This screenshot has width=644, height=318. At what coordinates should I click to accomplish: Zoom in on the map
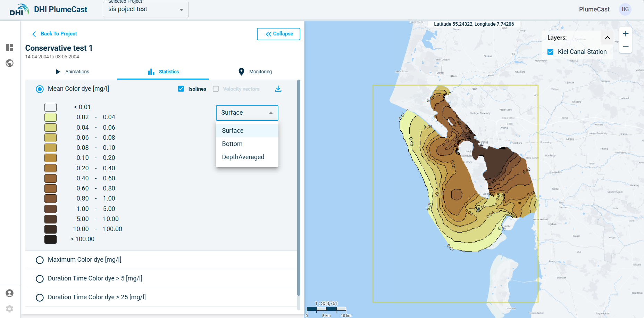[626, 34]
